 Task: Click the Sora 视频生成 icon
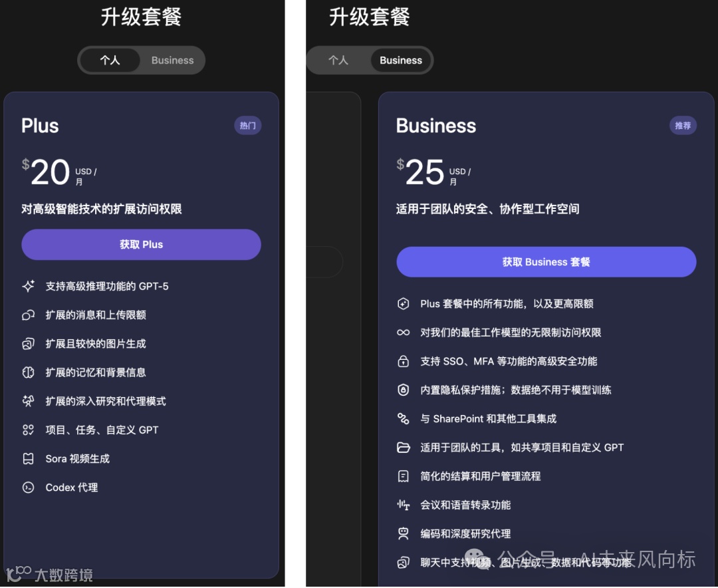29,458
